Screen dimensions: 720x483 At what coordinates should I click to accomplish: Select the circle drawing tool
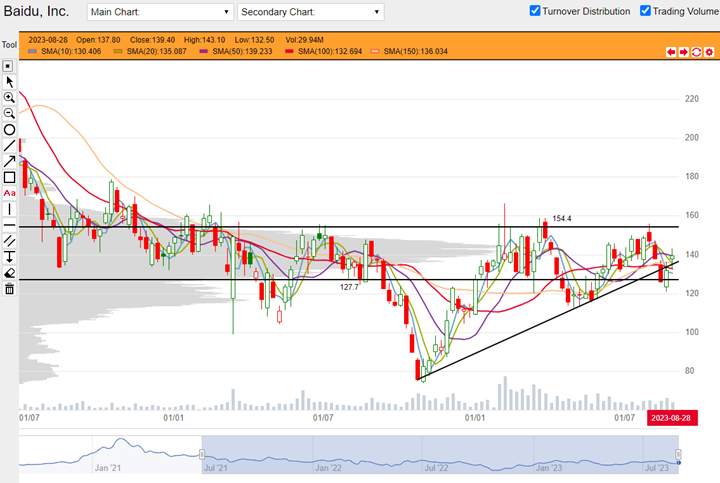click(9, 129)
